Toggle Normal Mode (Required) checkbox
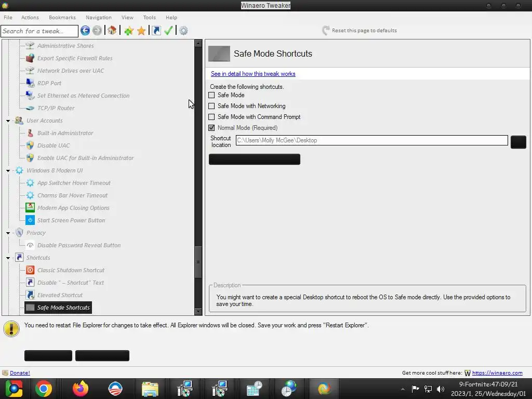The width and height of the screenshot is (532, 399). [211, 128]
